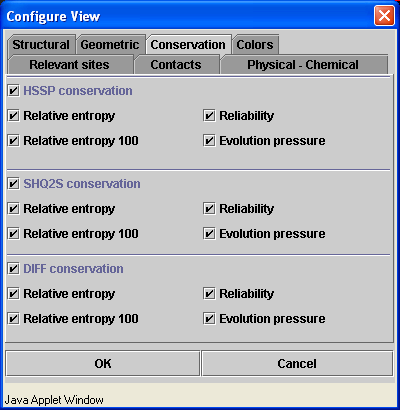Uncheck Evolution pressure under HSSP conservation
Viewport: 400px width, 410px height.
209,141
